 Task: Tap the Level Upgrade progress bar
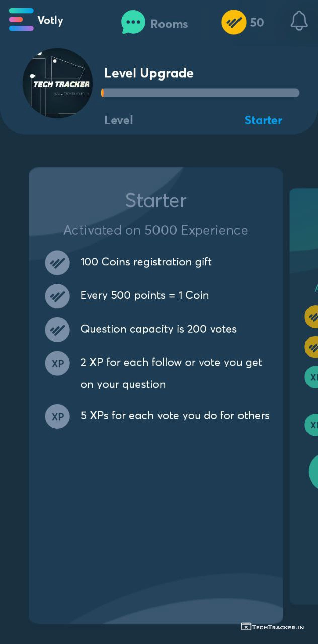tap(200, 93)
